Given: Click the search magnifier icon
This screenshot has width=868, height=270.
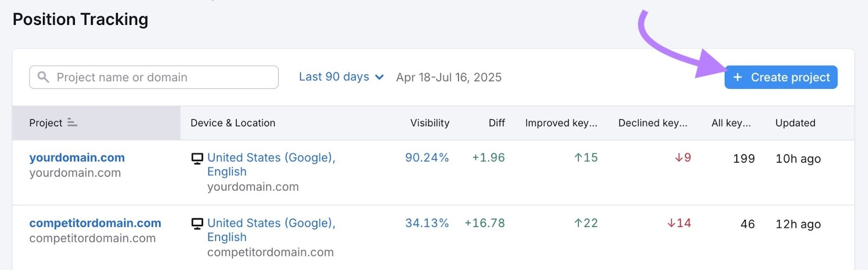Looking at the screenshot, I should (x=43, y=78).
